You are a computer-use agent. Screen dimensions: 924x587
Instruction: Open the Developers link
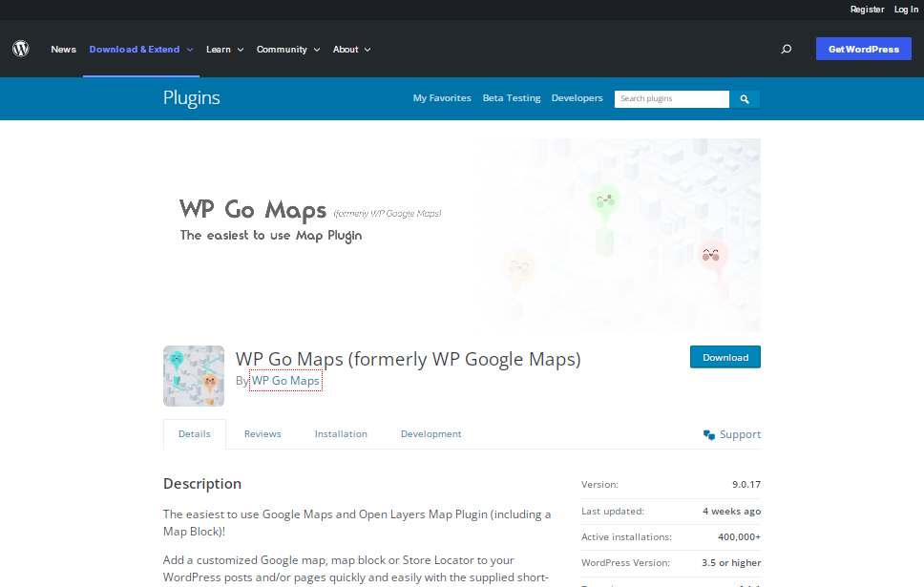pos(577,98)
